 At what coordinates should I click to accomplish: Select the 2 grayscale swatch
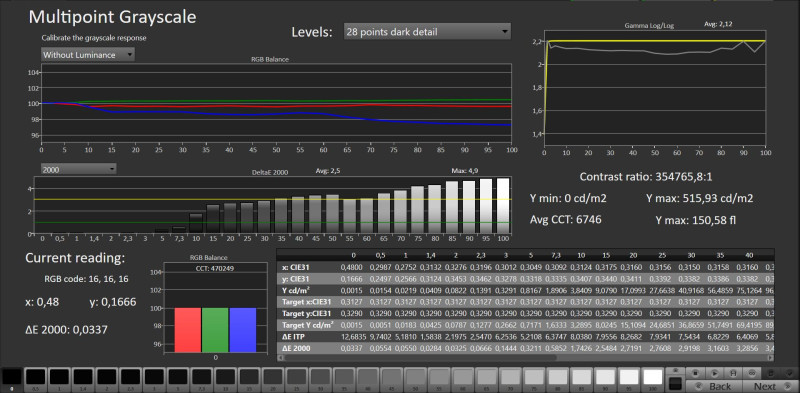coord(107,379)
